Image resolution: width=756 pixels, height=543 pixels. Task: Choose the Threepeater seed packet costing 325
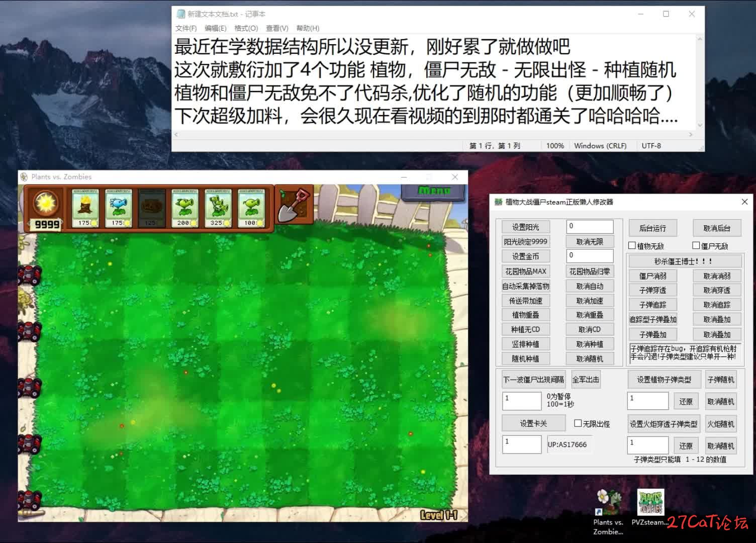(x=218, y=209)
